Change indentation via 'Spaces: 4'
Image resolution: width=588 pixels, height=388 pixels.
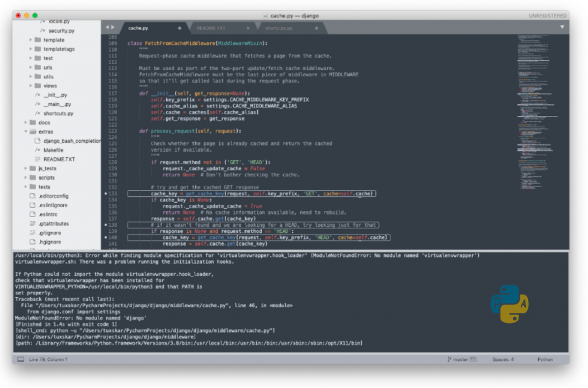[x=503, y=359]
